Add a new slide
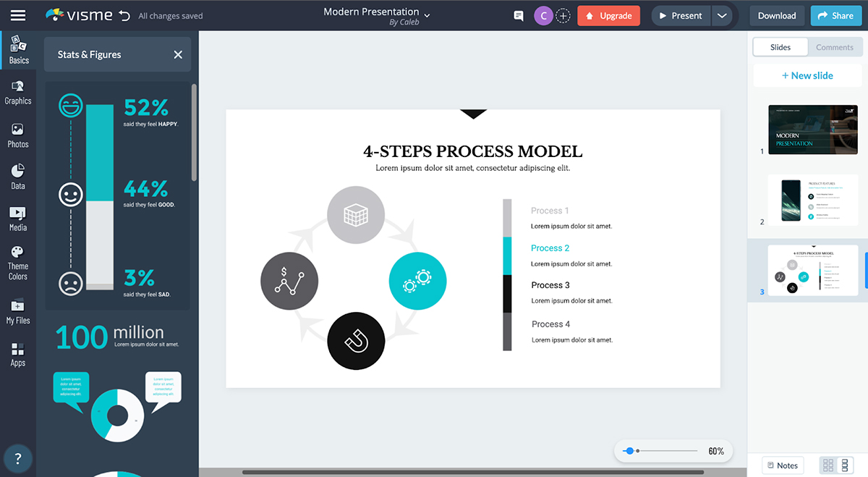868x477 pixels. pos(807,75)
